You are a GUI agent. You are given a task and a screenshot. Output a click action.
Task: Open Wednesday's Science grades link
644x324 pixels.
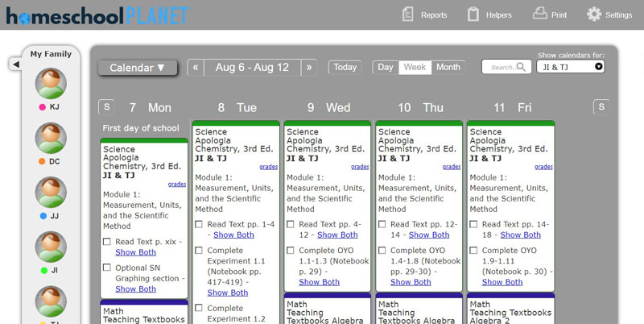click(x=360, y=167)
